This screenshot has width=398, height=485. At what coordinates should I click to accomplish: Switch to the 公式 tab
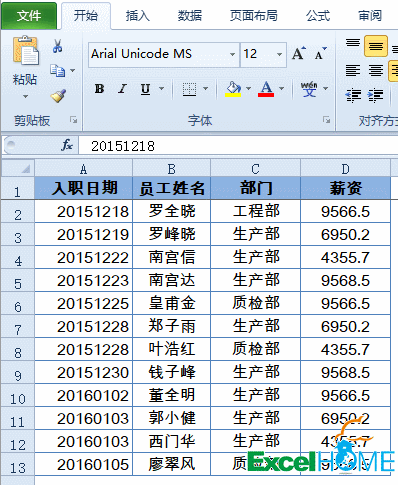click(318, 16)
